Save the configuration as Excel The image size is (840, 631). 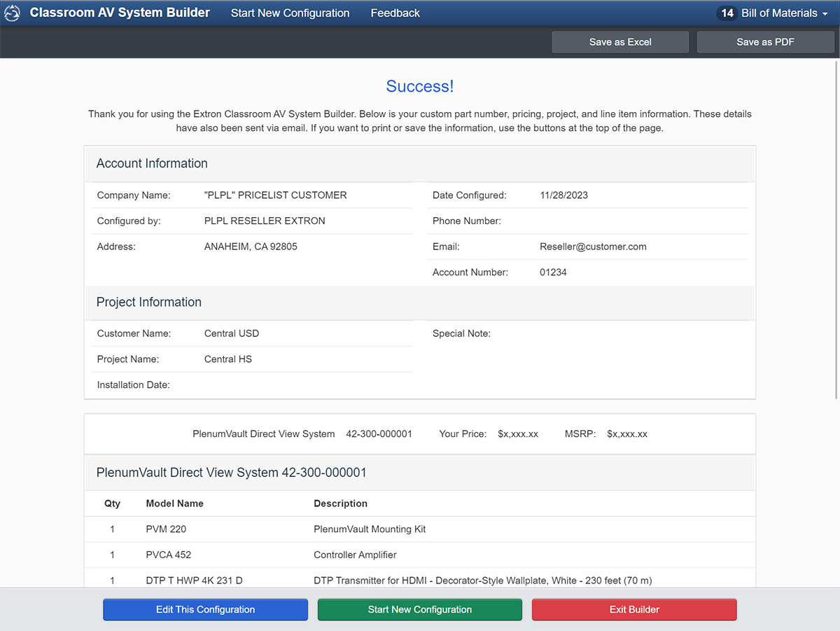click(620, 42)
